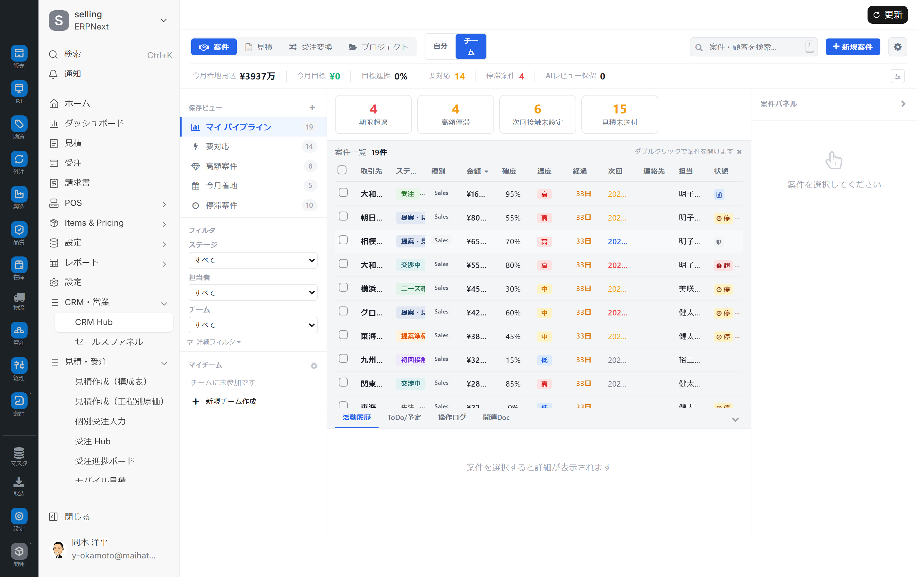
Task: Tick the checkbox for 朝日 row
Action: click(343, 216)
